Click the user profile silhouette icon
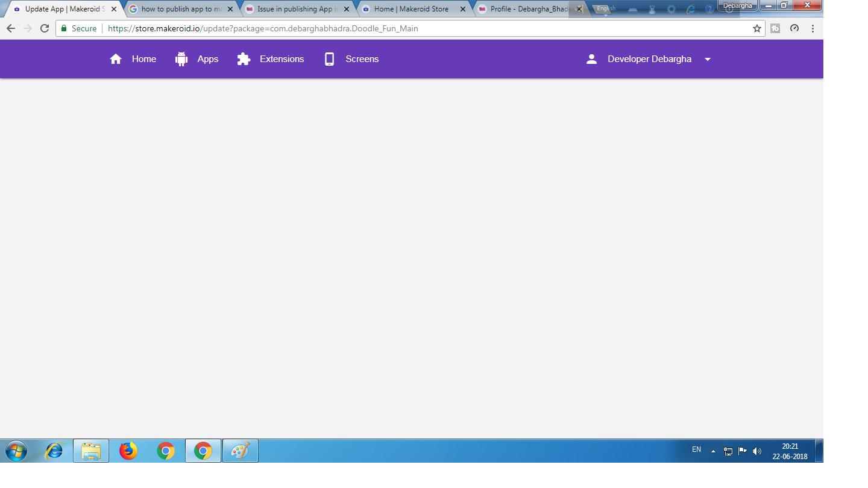This screenshot has height=488, width=868. pos(591,59)
